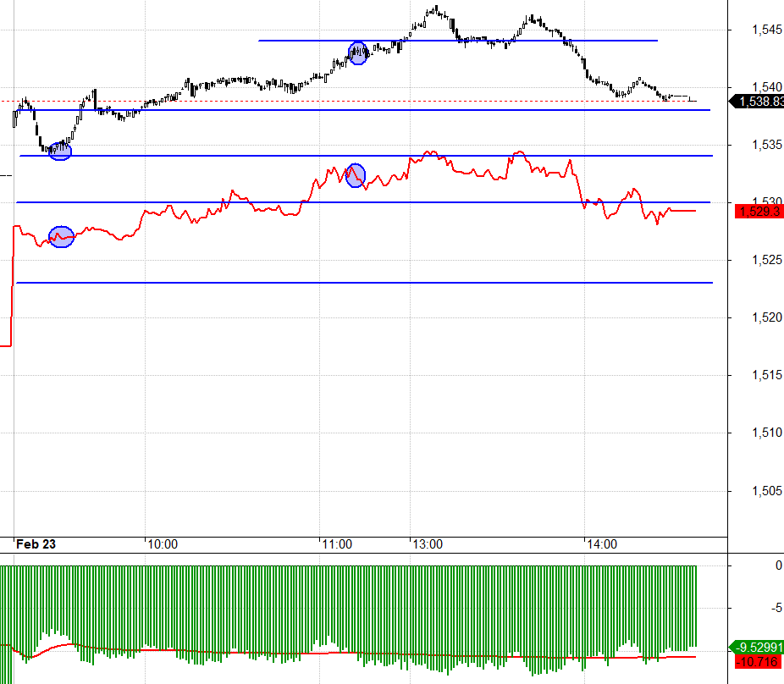Click the blue circle on red line near open
784x684 pixels.
[62, 237]
